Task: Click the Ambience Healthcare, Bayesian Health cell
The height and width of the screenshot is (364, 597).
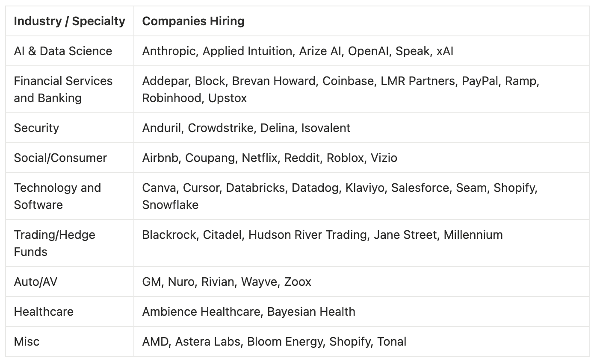Action: pos(248,312)
